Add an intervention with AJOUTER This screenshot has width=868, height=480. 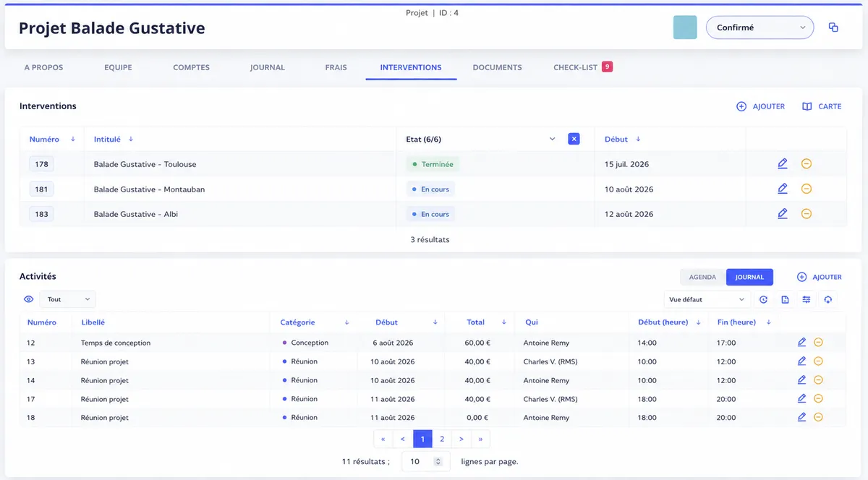click(760, 106)
